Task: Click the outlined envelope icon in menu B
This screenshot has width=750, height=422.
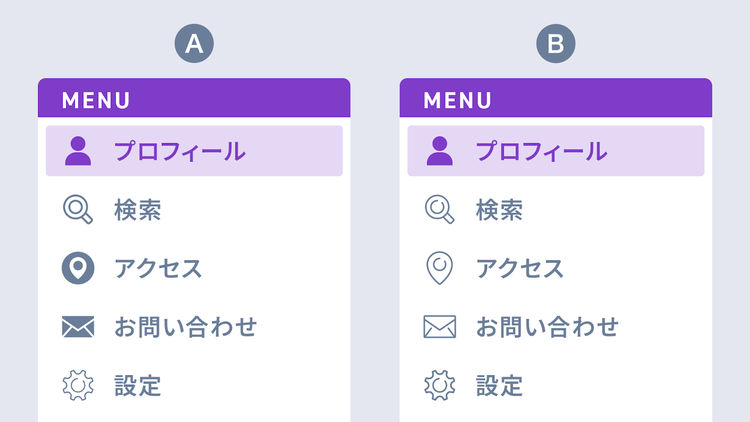Action: [x=440, y=326]
